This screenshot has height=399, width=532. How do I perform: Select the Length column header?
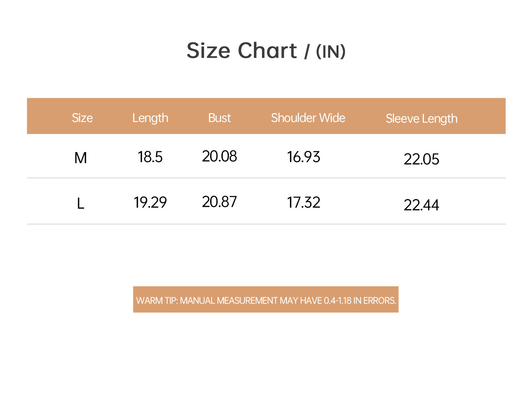click(x=150, y=118)
